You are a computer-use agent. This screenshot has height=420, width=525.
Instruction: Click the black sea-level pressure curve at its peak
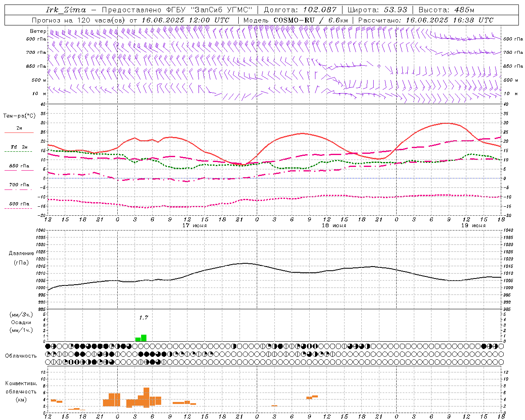[x=245, y=263]
